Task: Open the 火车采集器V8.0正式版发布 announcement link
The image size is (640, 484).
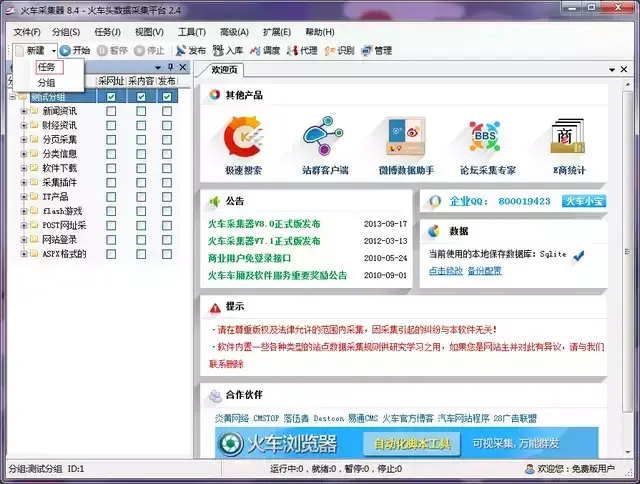Action: [264, 224]
